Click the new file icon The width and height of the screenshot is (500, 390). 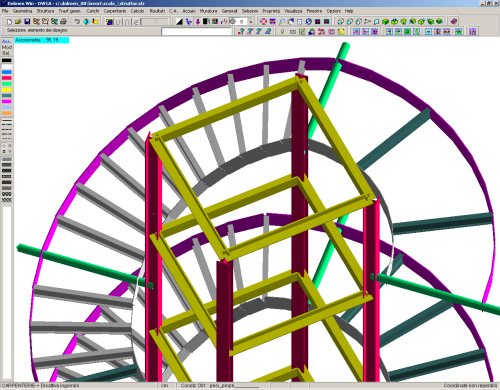(x=9, y=22)
